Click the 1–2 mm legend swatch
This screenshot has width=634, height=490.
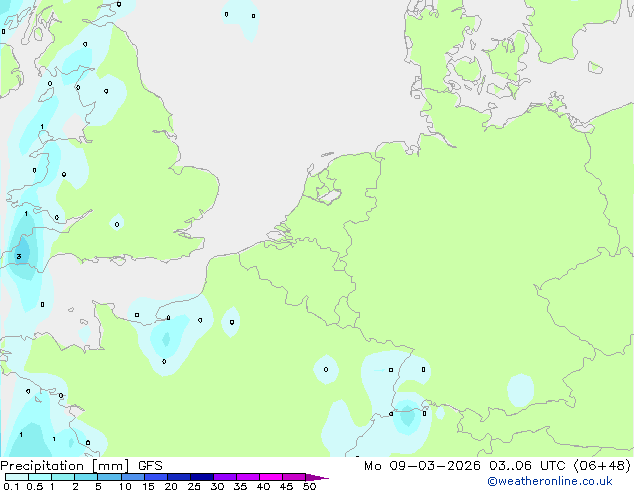(63, 477)
